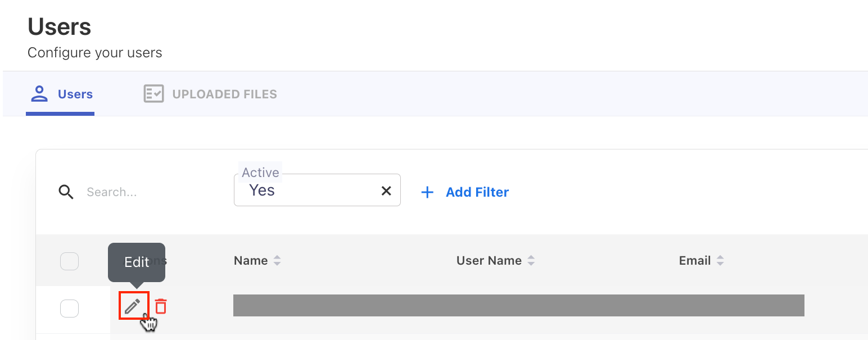
Task: Click sort arrows next to User Name
Action: click(x=531, y=261)
